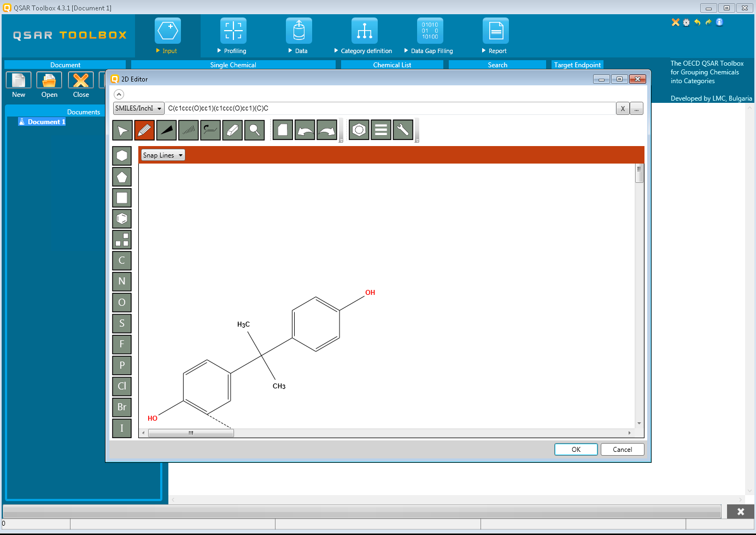Select the arrow selection tool
The image size is (756, 535).
122,130
